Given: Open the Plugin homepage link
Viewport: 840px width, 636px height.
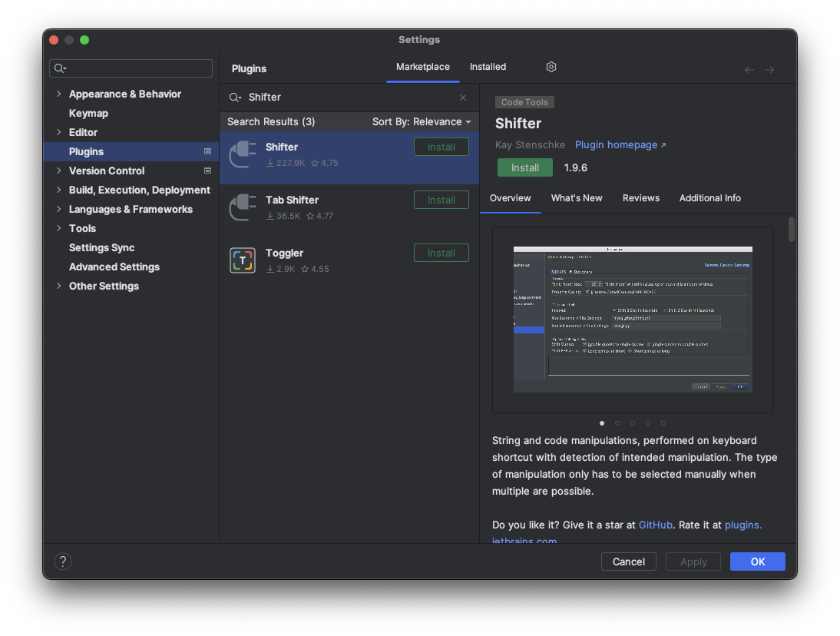Looking at the screenshot, I should [x=620, y=145].
